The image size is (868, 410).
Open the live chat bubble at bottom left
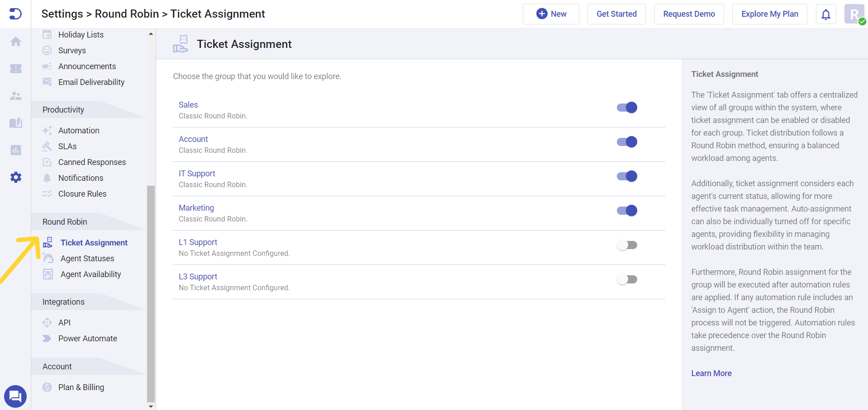pyautogui.click(x=15, y=396)
